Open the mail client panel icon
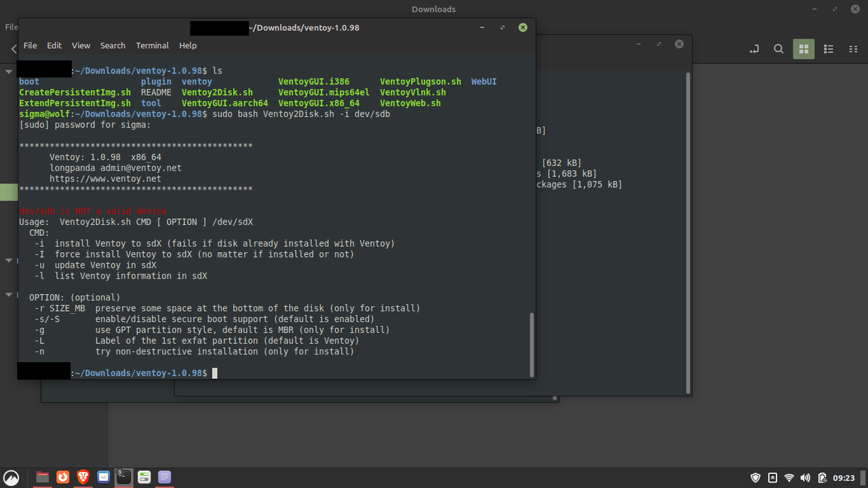868x488 pixels. [x=103, y=477]
